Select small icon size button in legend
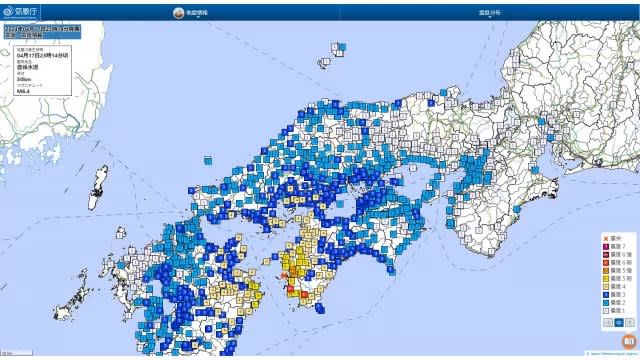 tap(608, 322)
